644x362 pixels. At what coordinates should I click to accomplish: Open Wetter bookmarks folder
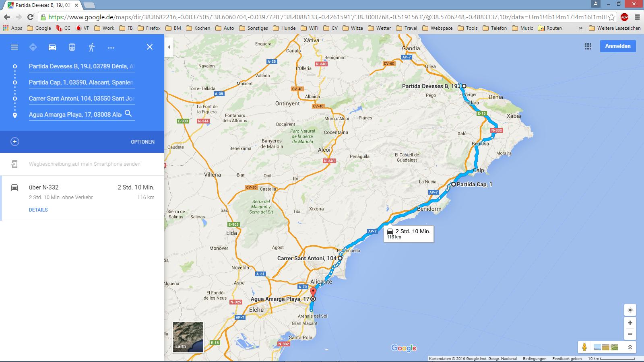click(379, 28)
